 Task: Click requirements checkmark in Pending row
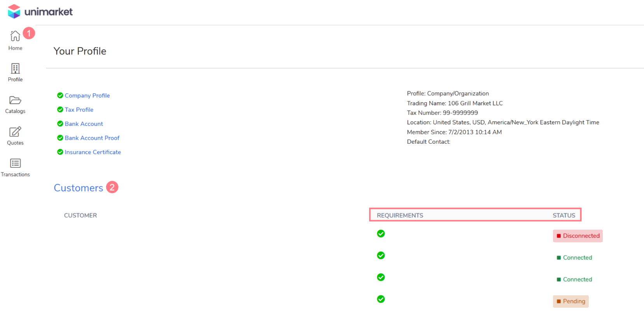[381, 299]
